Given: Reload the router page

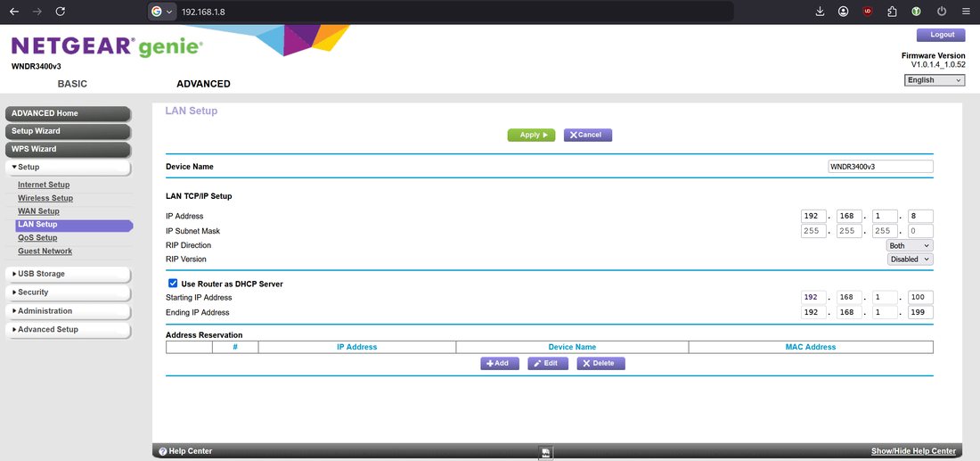Looking at the screenshot, I should click(x=60, y=12).
